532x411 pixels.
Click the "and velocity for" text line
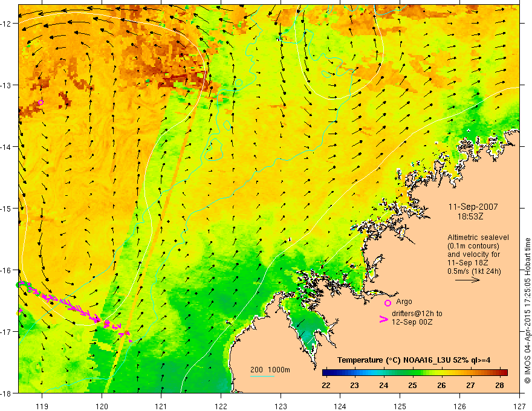click(473, 254)
